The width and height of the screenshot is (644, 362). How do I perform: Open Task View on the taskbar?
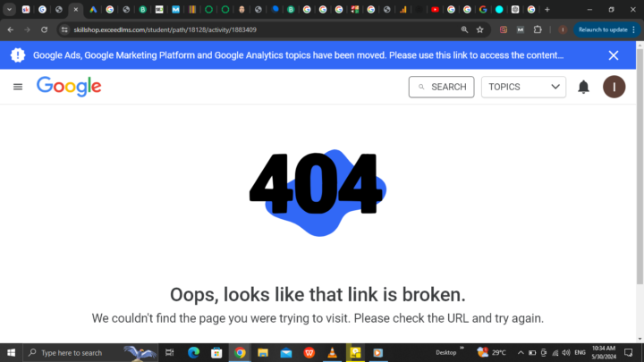[169, 352]
